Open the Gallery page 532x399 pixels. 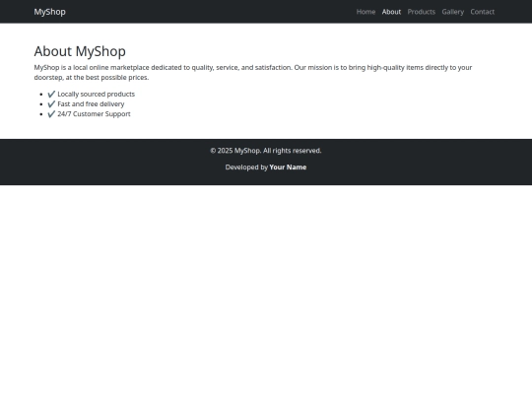[452, 12]
